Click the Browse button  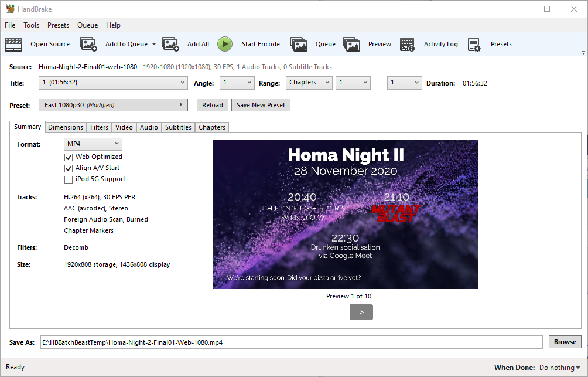[x=565, y=342]
